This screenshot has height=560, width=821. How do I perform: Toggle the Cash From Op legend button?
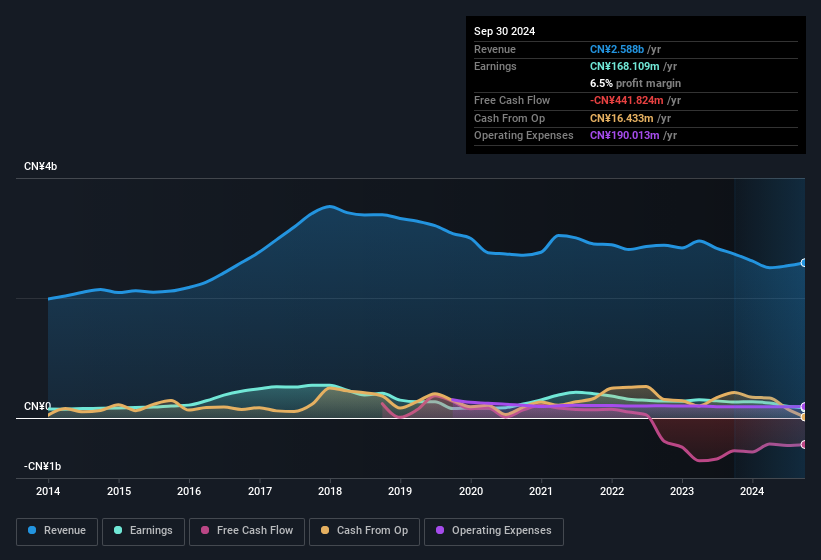pos(364,531)
